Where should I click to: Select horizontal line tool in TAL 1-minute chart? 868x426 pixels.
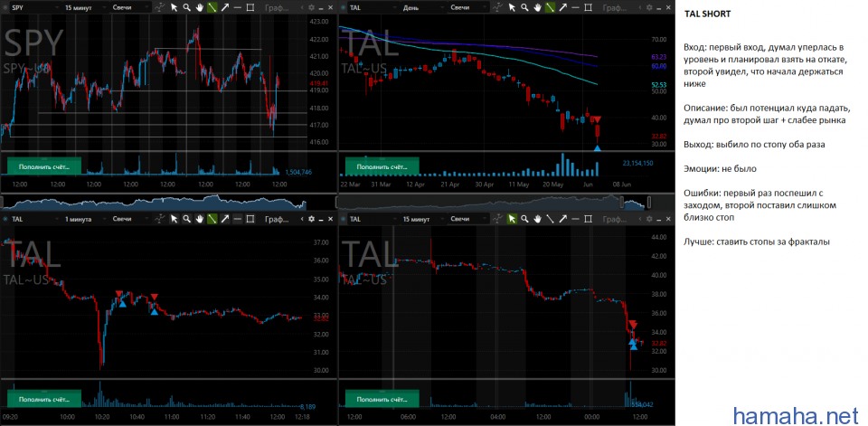tap(238, 219)
